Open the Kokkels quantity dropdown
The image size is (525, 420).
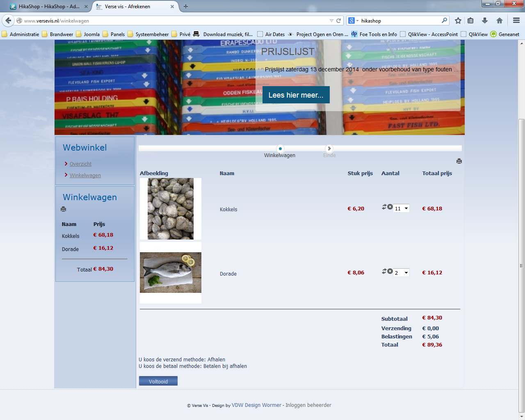pyautogui.click(x=402, y=208)
